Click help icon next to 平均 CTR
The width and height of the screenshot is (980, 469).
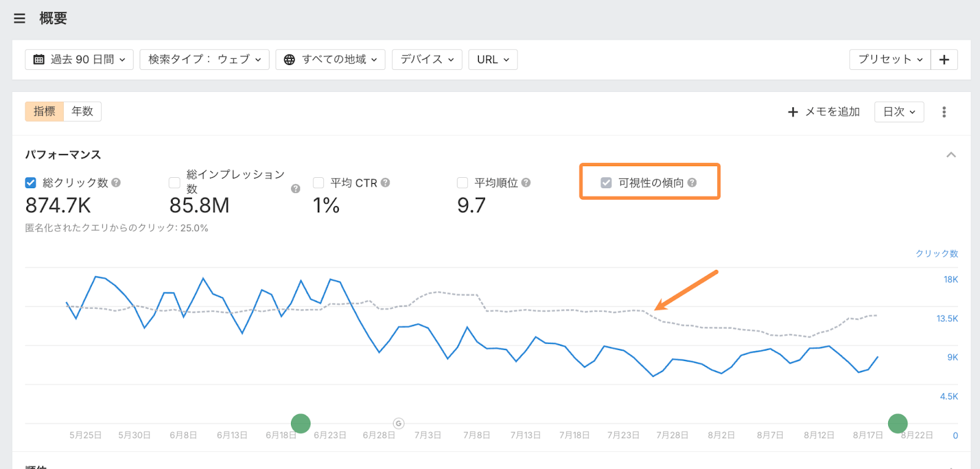point(385,183)
